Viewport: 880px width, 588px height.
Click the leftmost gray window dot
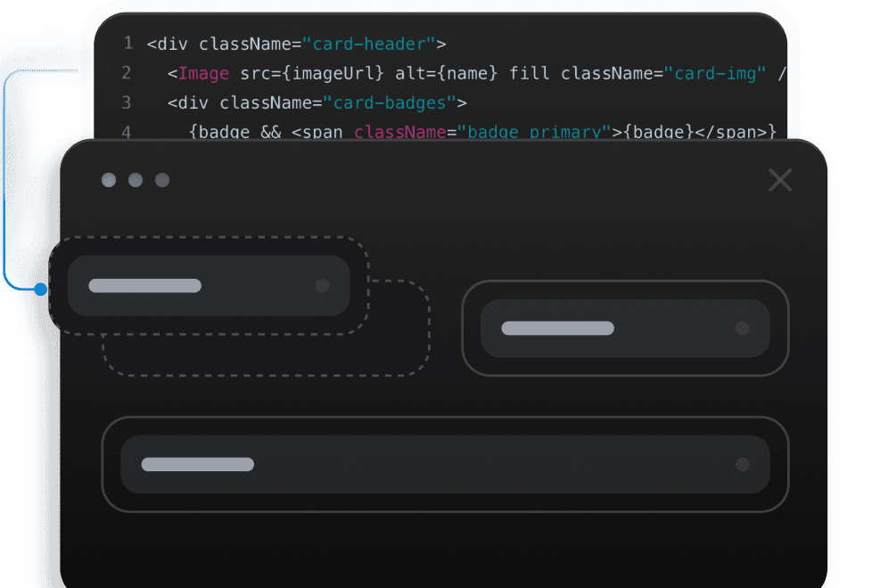[x=109, y=180]
